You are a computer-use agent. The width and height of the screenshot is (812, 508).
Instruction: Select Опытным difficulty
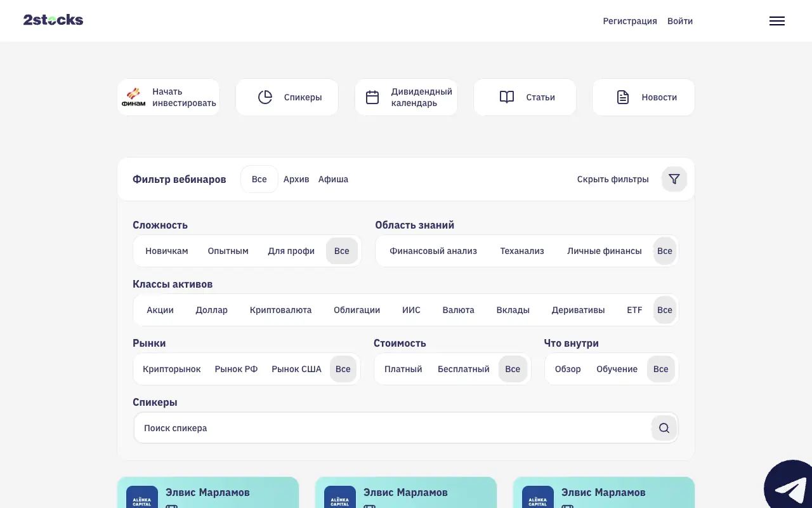(x=228, y=251)
